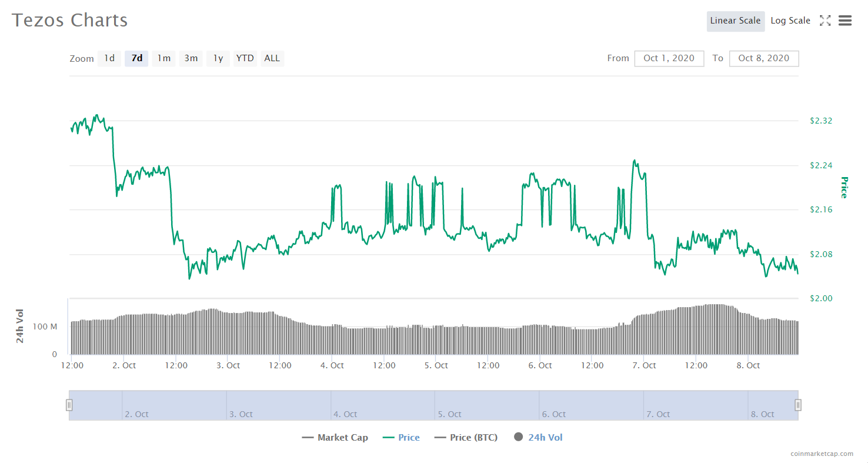The width and height of the screenshot is (868, 463).
Task: Click the 100 M volume axis label
Action: click(45, 327)
